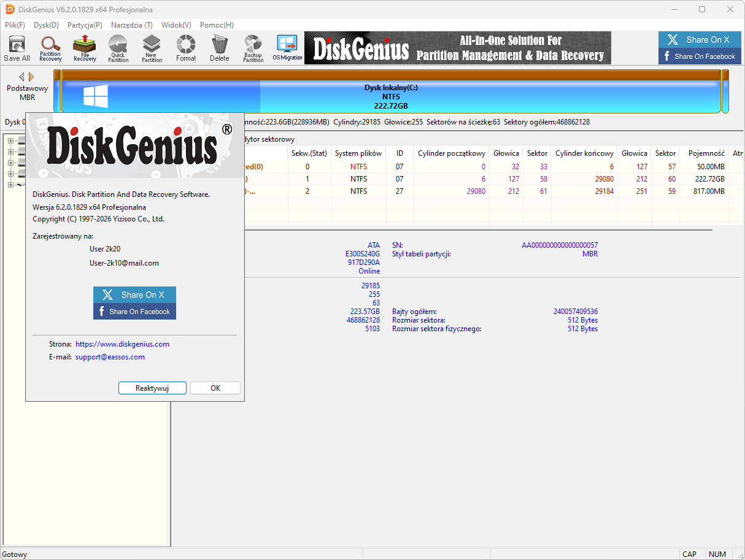Go to the previous disk with the left arrow
The height and width of the screenshot is (560, 745).
click(x=21, y=77)
